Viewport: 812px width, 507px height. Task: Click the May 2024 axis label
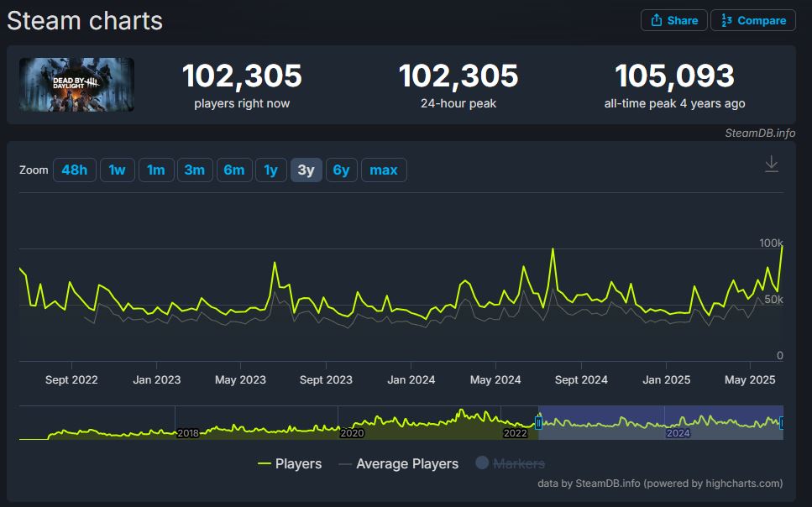tap(495, 379)
